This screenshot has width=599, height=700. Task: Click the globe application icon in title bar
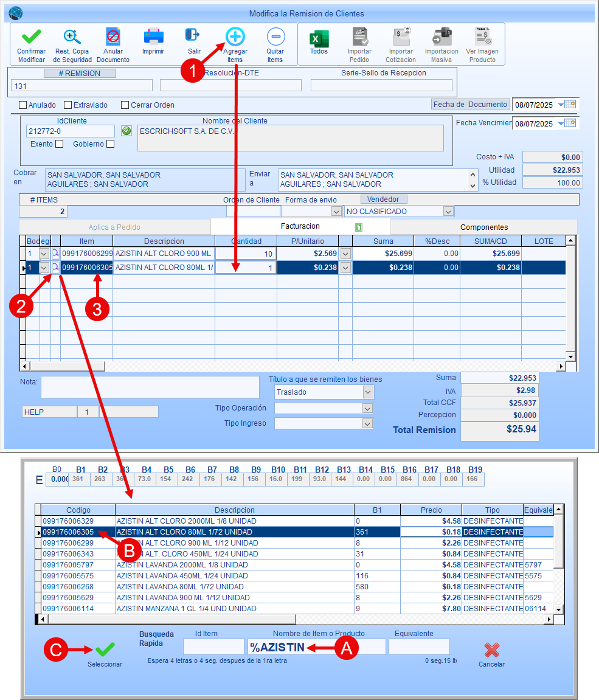click(x=16, y=13)
